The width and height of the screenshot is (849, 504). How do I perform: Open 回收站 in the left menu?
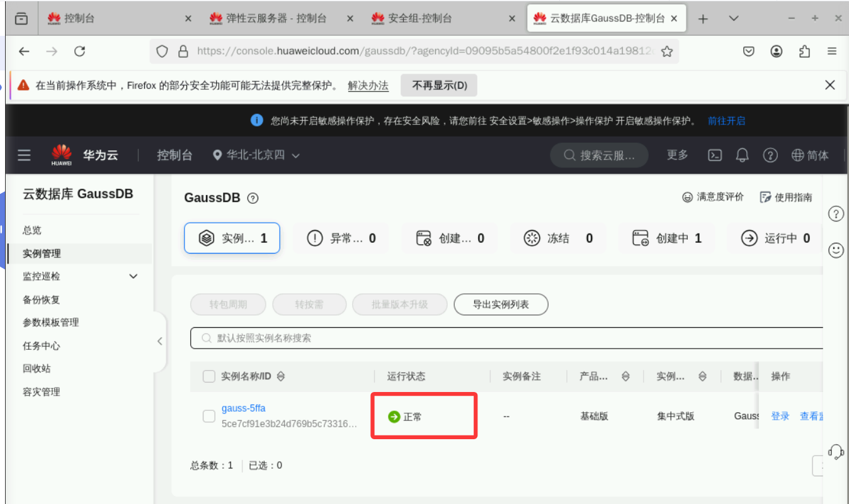tap(37, 368)
